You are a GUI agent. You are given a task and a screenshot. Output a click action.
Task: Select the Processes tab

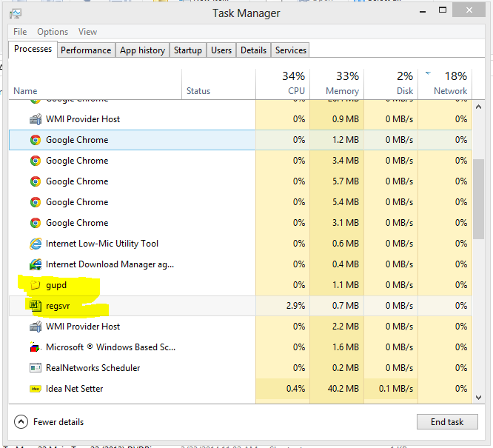pos(33,49)
